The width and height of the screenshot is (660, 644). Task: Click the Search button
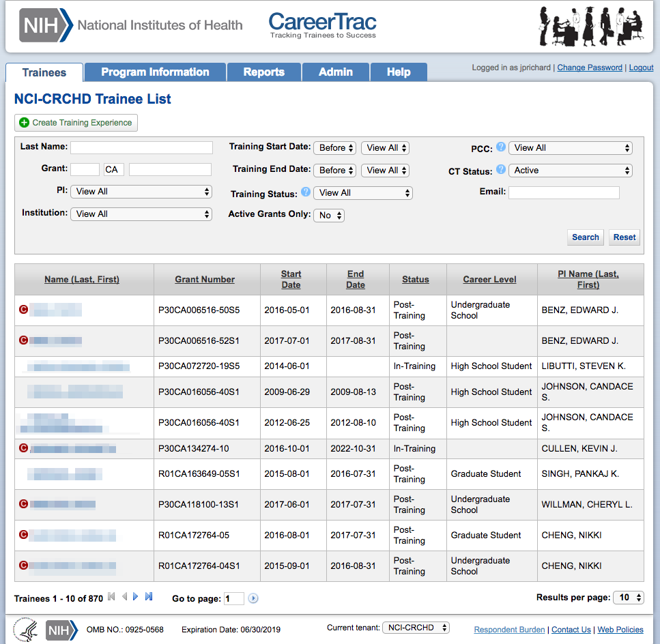click(586, 237)
